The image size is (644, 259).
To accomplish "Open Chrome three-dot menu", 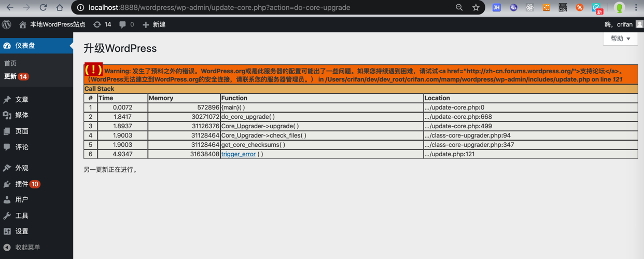I will (x=636, y=8).
